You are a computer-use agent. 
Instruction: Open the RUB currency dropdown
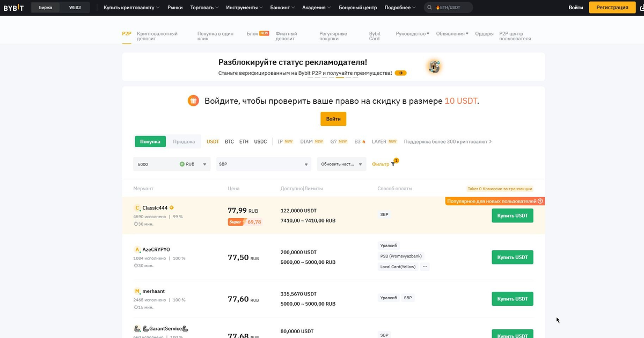tap(194, 164)
